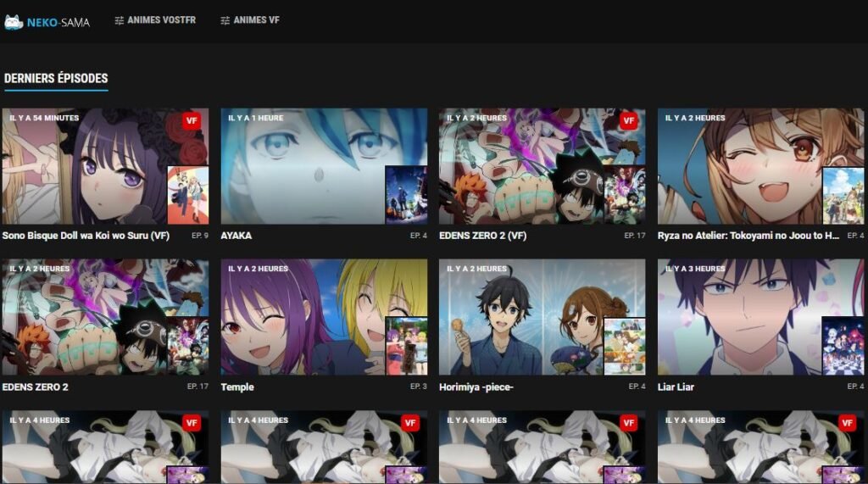Select the DERNIERS ÉPISODES tab heading
The width and height of the screenshot is (868, 484).
click(x=56, y=78)
